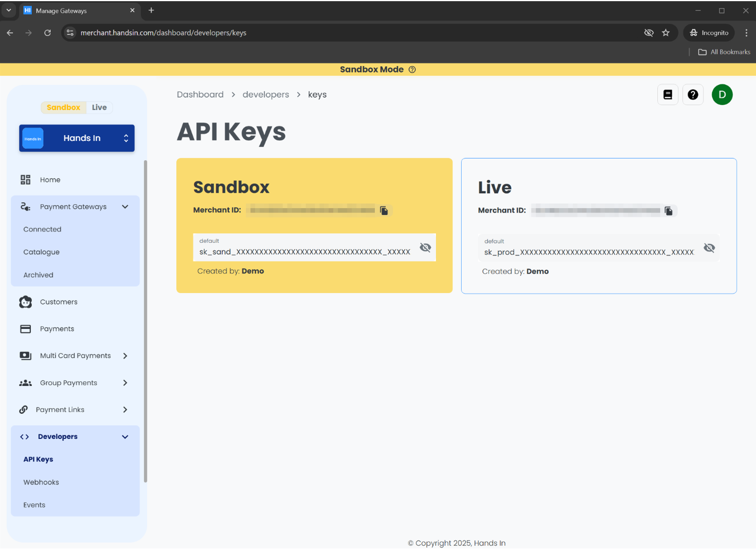Copy the Live Merchant ID

point(669,211)
